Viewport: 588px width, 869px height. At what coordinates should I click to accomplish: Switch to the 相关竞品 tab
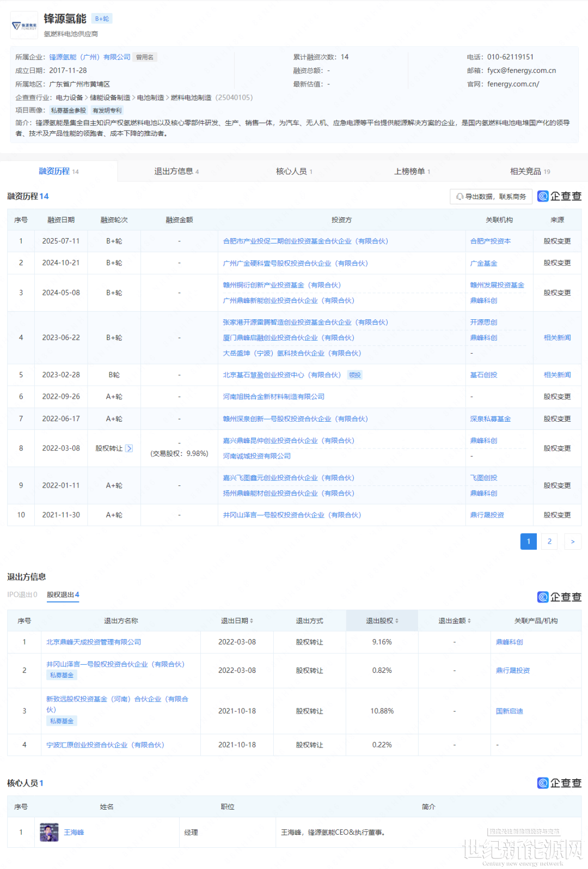pos(530,172)
